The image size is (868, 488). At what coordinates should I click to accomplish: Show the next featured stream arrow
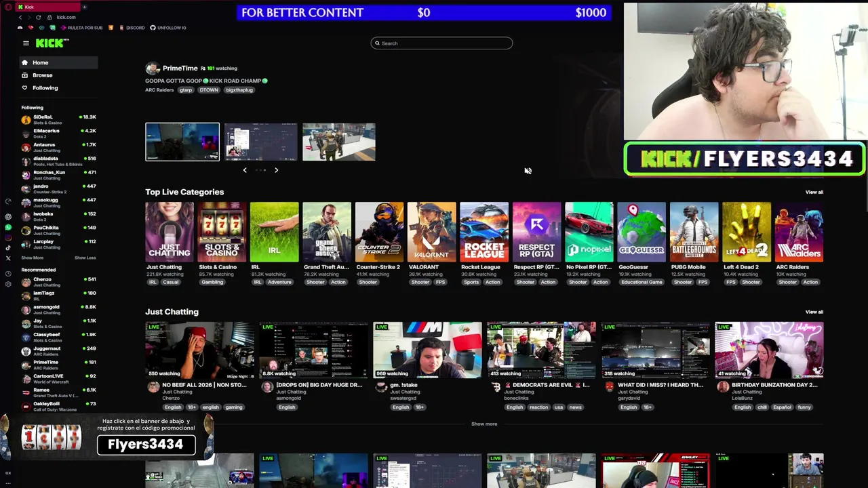coord(276,170)
